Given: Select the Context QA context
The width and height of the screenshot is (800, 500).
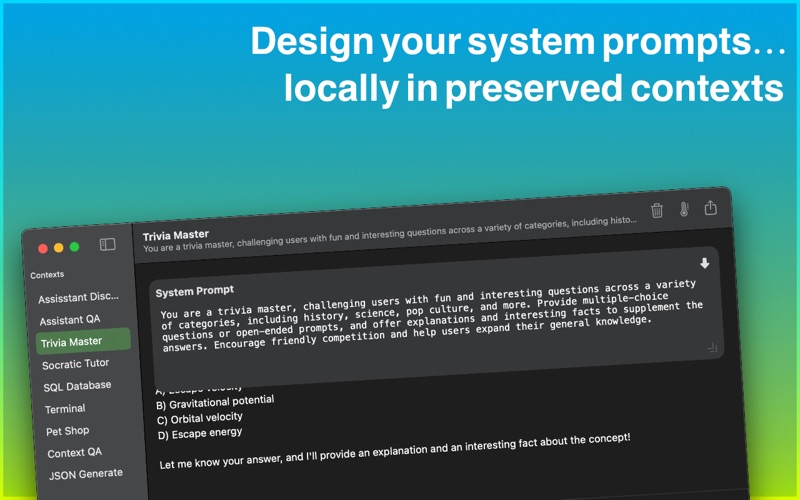Looking at the screenshot, I should (74, 453).
